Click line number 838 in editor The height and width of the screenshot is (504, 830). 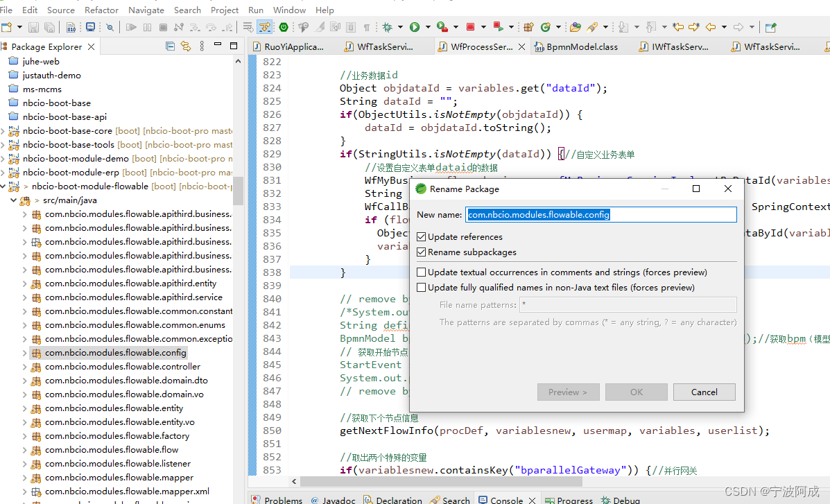(272, 272)
